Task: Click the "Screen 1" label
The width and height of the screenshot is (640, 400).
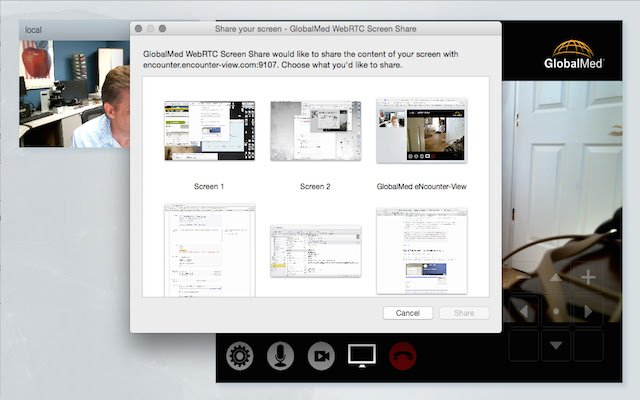Action: click(209, 187)
